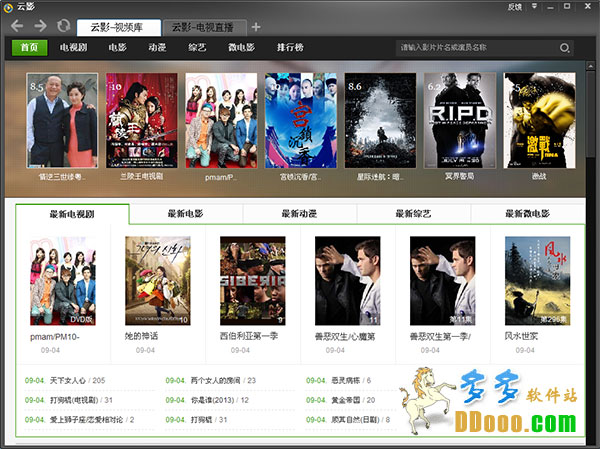Image resolution: width=600 pixels, height=449 pixels.
Task: Select 最新电影 tab
Action: pyautogui.click(x=186, y=214)
